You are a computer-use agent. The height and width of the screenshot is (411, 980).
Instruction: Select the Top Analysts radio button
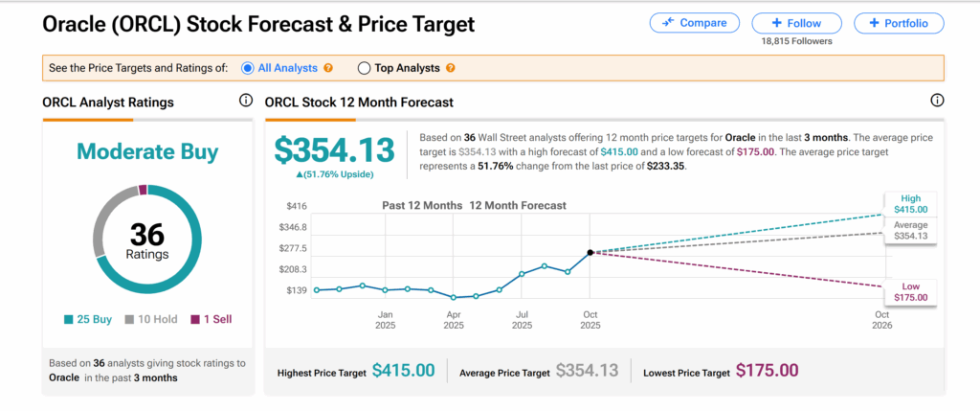364,68
